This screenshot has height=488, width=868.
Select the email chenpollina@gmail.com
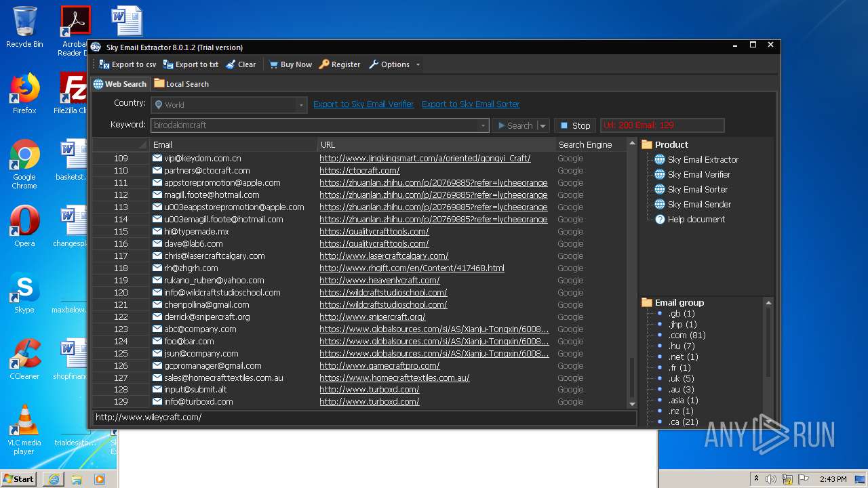[x=206, y=304]
